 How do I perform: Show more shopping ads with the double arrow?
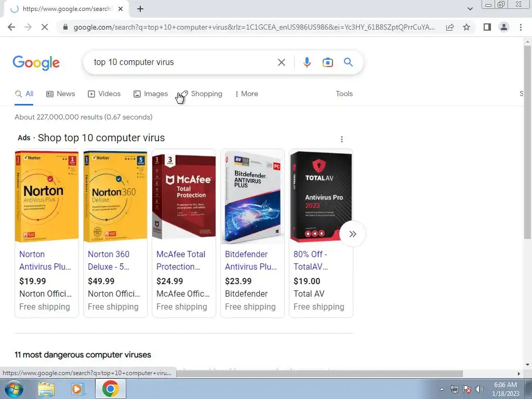[353, 234]
